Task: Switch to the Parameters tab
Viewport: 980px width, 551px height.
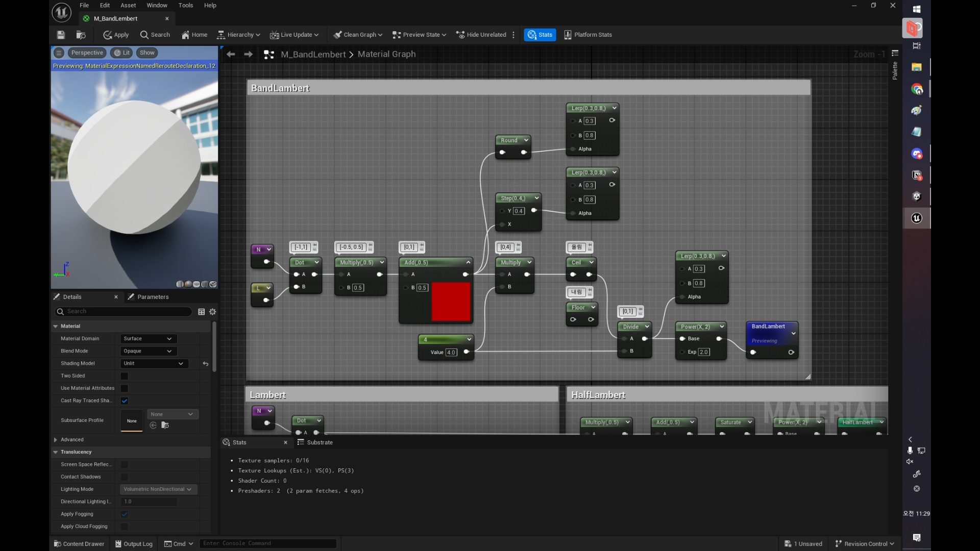Action: pos(149,297)
